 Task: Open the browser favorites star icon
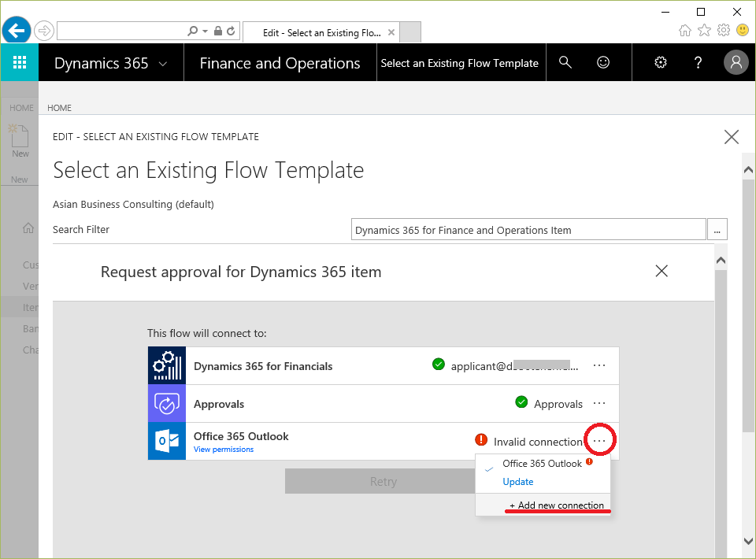[x=704, y=31]
